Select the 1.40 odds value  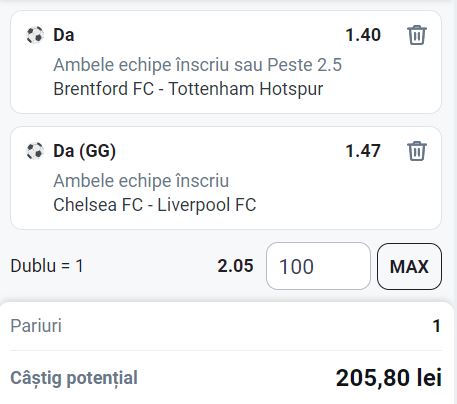(363, 35)
